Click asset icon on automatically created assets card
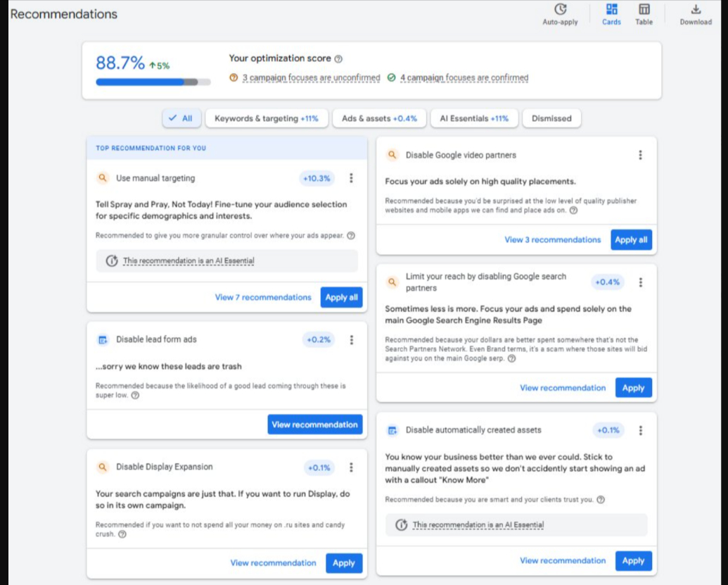 pos(392,430)
